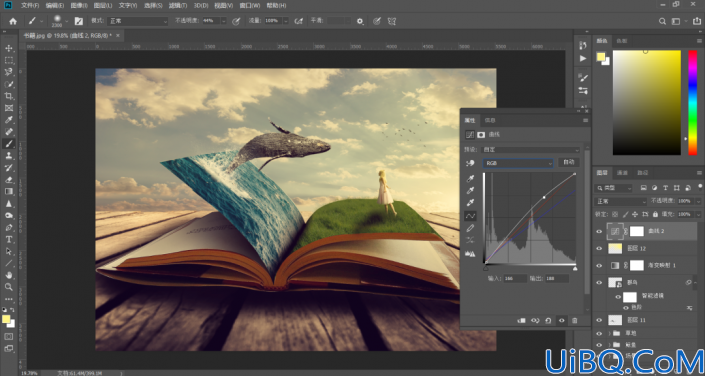Screen dimensions: 705x376
Task: Select edit points curve tool
Action: (470, 216)
